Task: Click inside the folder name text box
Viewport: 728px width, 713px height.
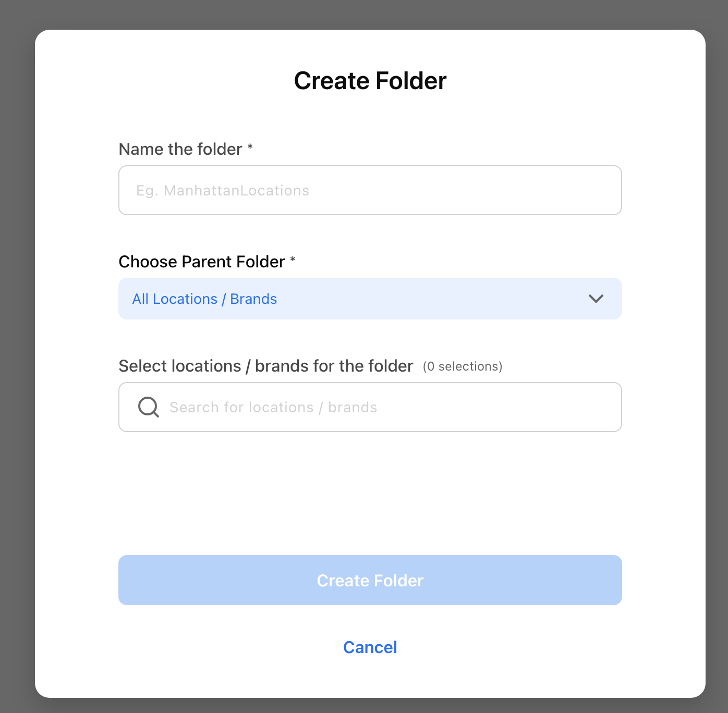Action: tap(370, 190)
